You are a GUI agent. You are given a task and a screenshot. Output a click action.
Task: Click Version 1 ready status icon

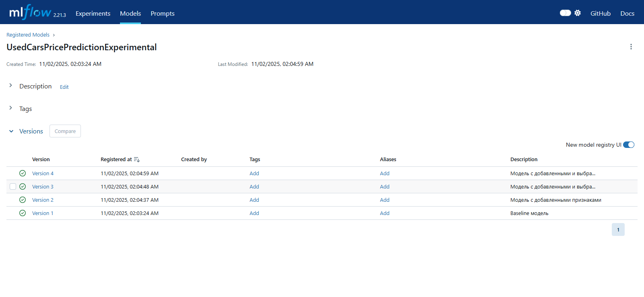(x=23, y=213)
